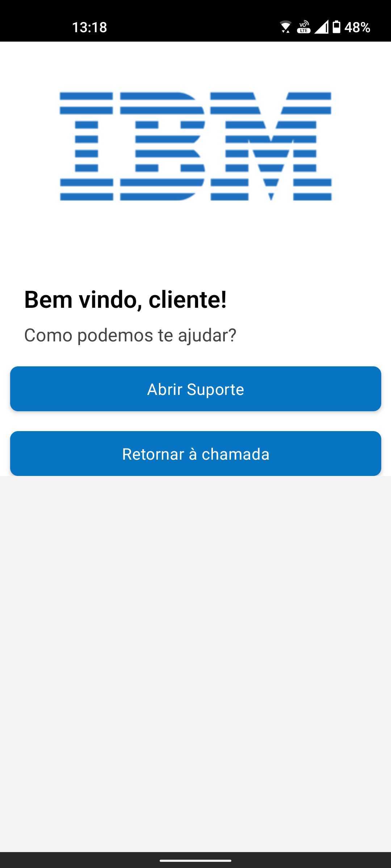The height and width of the screenshot is (868, 391).
Task: Tap the word "cliente!" in the heading
Action: [188, 300]
